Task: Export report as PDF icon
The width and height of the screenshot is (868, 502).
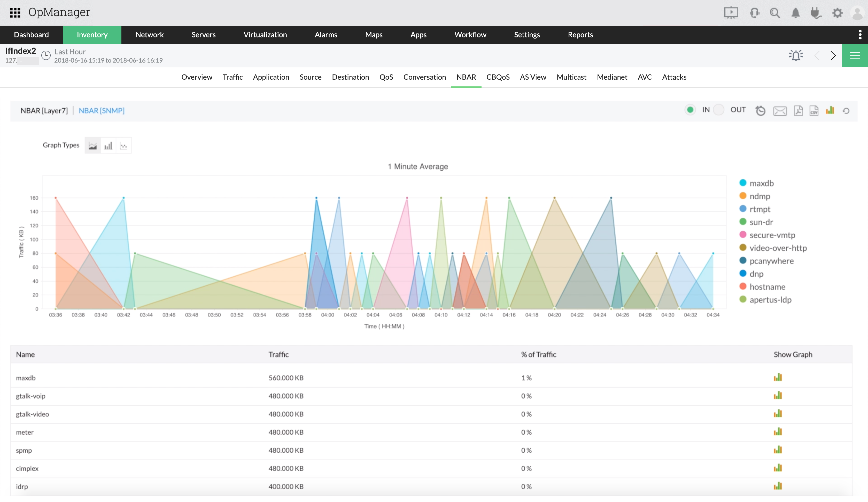Action: (798, 111)
